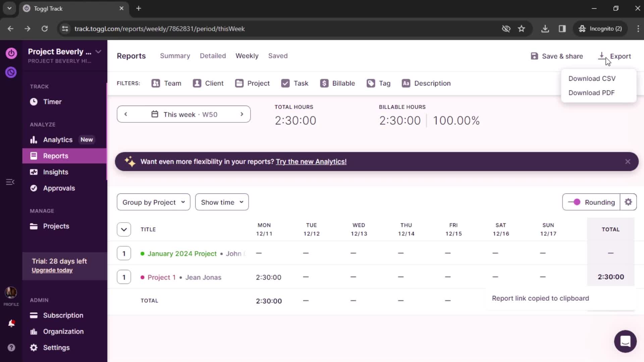This screenshot has height=362, width=644.
Task: Click Download CSV option
Action: click(x=592, y=78)
